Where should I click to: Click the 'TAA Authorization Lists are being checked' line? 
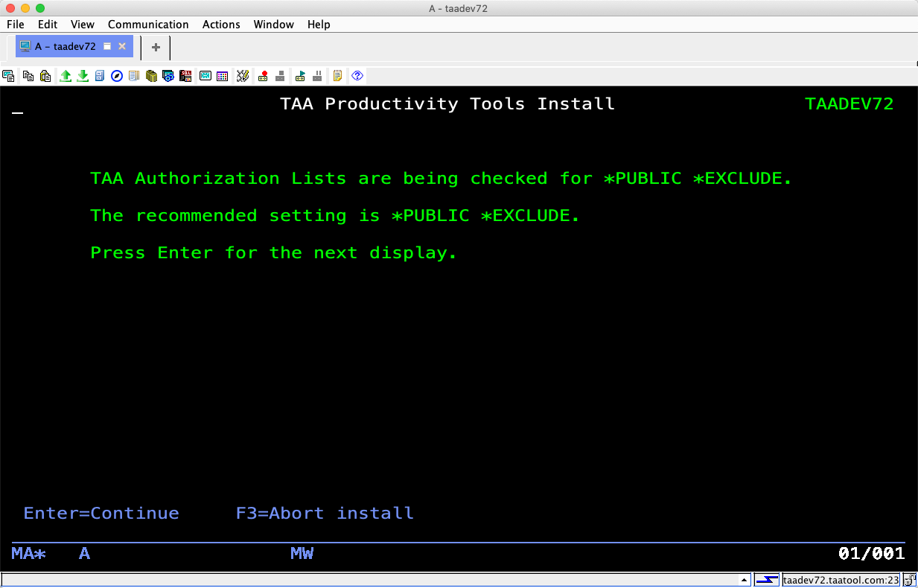[442, 179]
